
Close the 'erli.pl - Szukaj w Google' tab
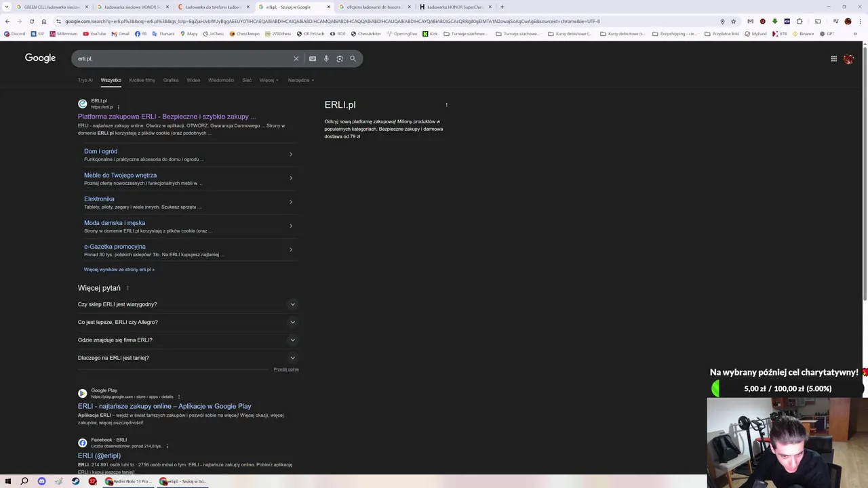pyautogui.click(x=329, y=7)
